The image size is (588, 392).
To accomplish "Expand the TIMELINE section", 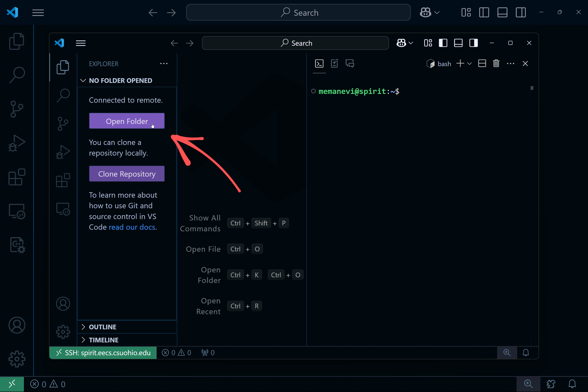I will tap(104, 340).
